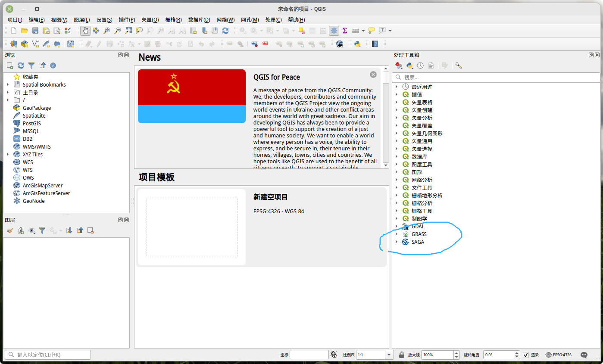Viewport: 603px width, 364px height.
Task: Open the 比例尺 scale dropdown
Action: coord(389,355)
